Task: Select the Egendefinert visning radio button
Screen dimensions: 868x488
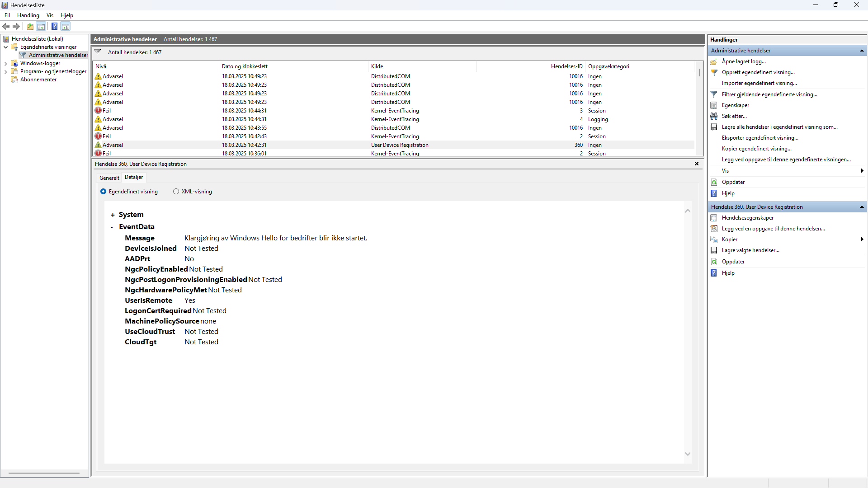Action: click(x=103, y=192)
